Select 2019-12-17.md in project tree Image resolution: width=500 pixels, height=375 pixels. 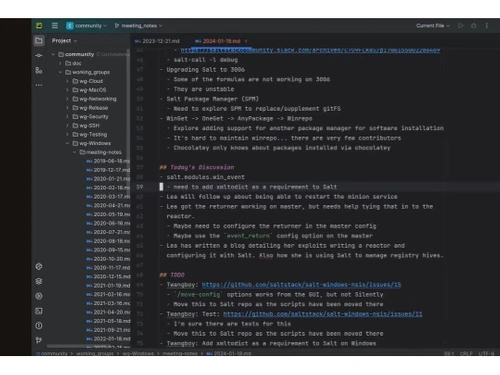tap(108, 170)
